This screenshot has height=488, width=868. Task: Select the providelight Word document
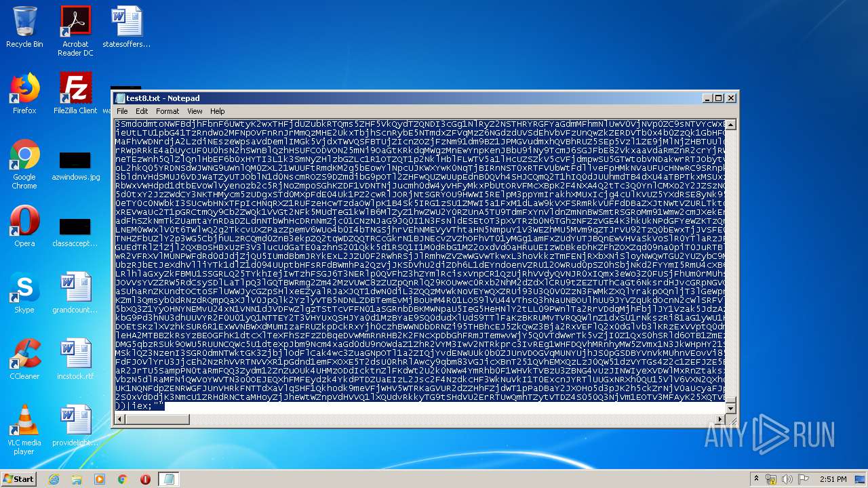click(x=75, y=426)
